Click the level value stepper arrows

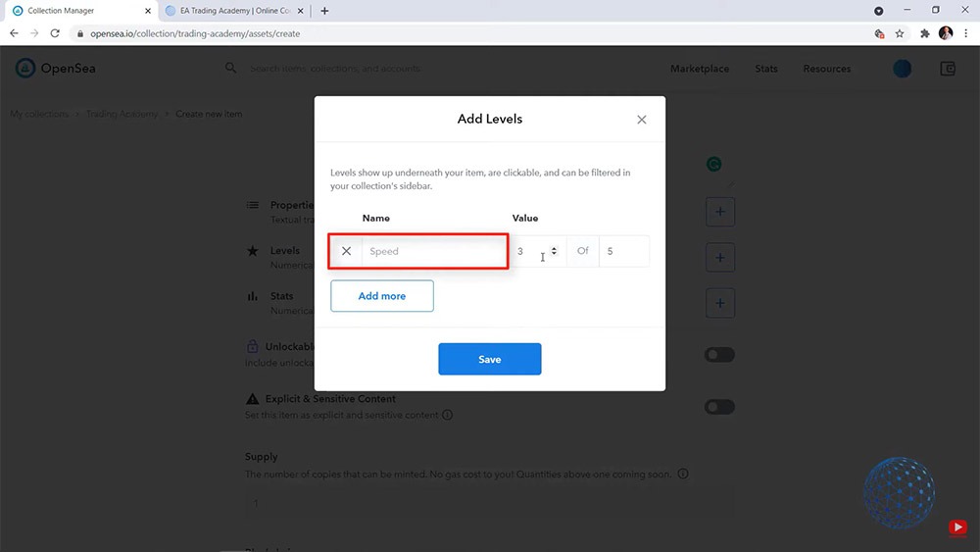[554, 251]
